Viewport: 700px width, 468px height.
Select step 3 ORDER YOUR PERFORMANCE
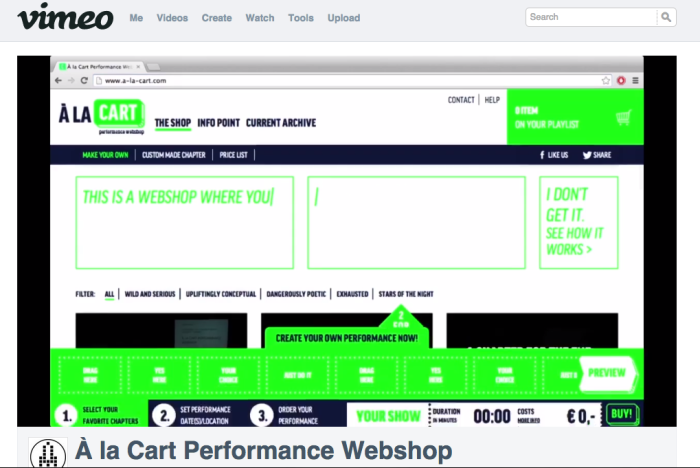point(284,415)
